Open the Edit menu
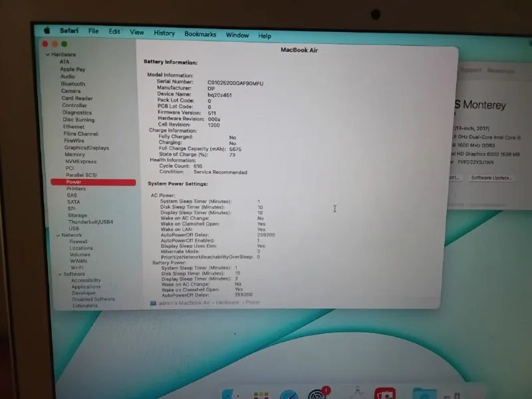This screenshot has width=532, height=399. (114, 31)
